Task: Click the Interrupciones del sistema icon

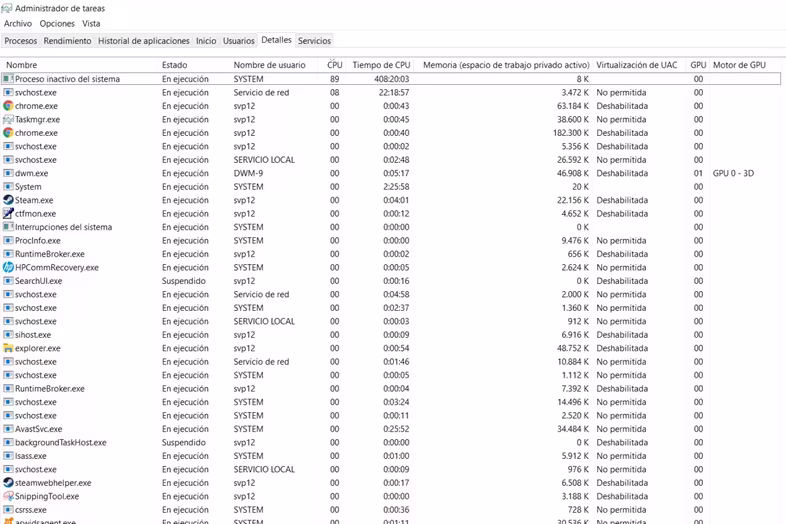Action: (8, 227)
